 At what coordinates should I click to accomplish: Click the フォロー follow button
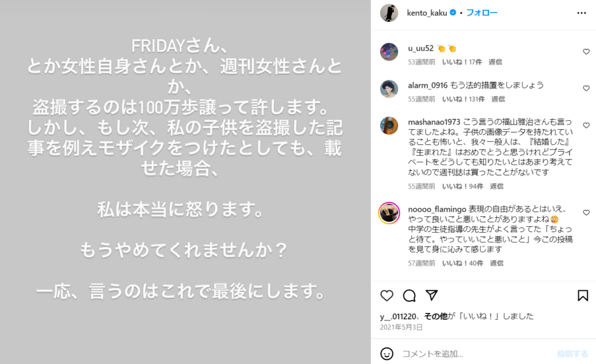[x=481, y=13]
